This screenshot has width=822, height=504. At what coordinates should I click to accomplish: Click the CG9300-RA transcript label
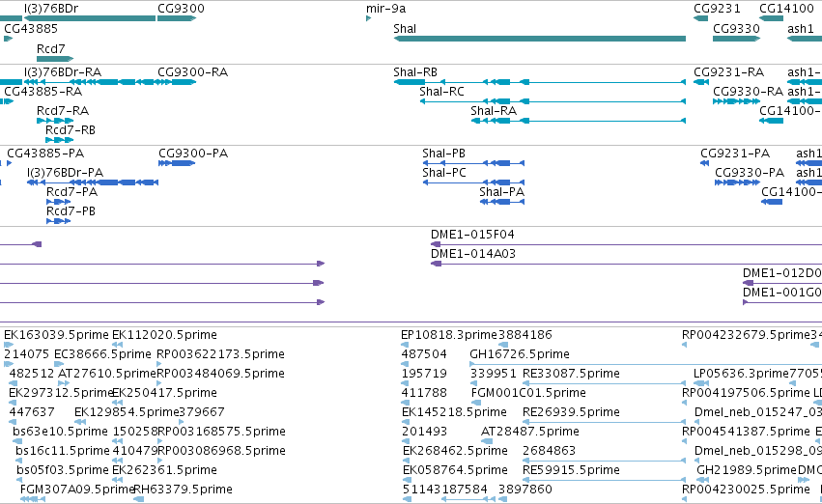point(192,71)
